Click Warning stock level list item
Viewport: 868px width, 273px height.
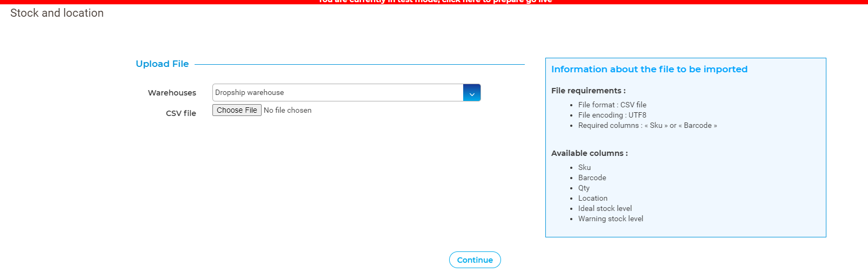610,219
